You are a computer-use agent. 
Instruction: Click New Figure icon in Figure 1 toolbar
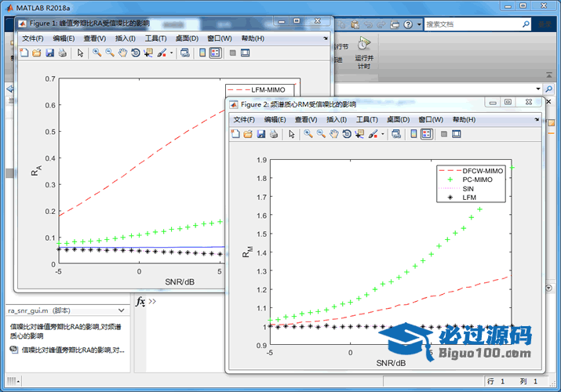pos(24,53)
